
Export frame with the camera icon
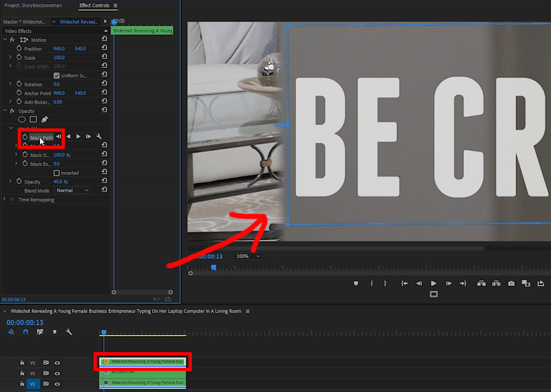(511, 283)
